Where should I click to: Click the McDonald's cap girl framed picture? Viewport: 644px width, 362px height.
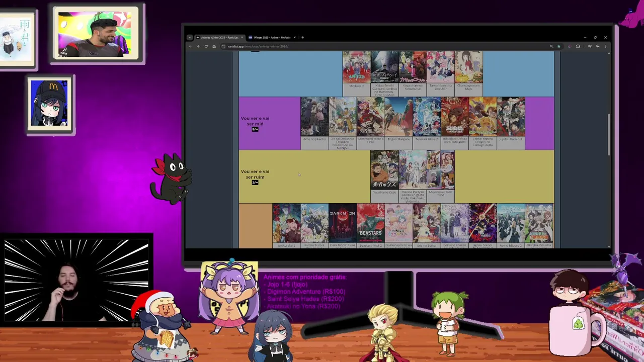click(50, 105)
